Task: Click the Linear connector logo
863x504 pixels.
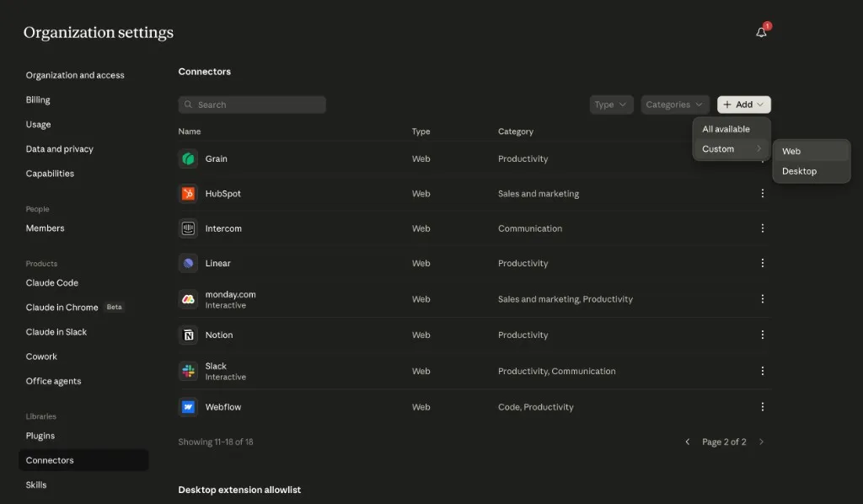Action: pos(188,263)
